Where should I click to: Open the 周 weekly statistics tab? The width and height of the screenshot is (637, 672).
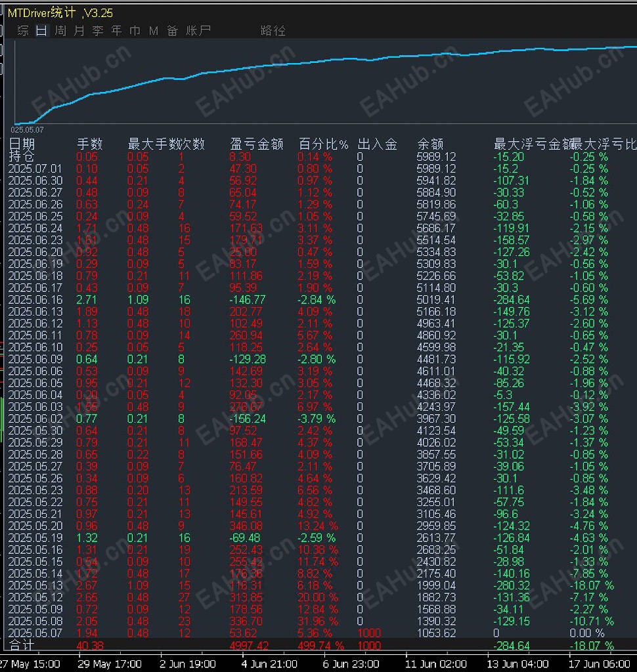60,30
